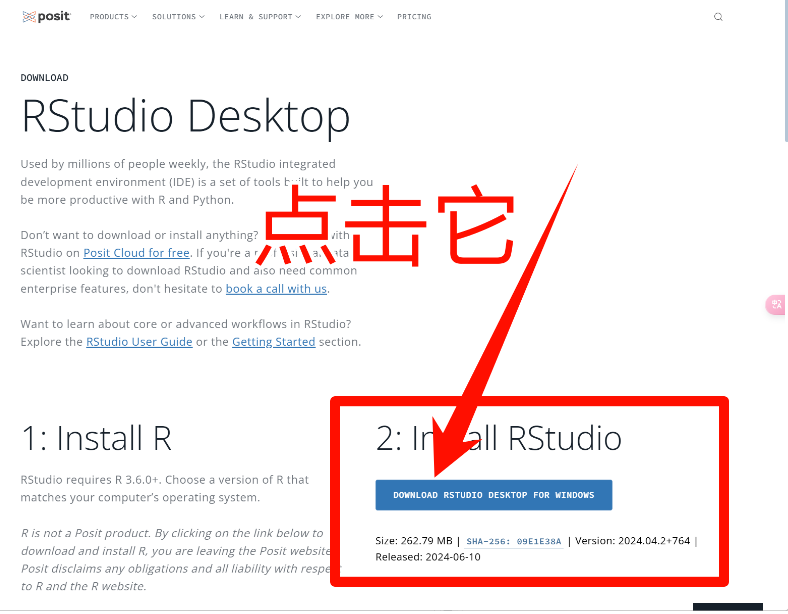The height and width of the screenshot is (614, 788).
Task: Open the Pricing page
Action: (x=414, y=17)
